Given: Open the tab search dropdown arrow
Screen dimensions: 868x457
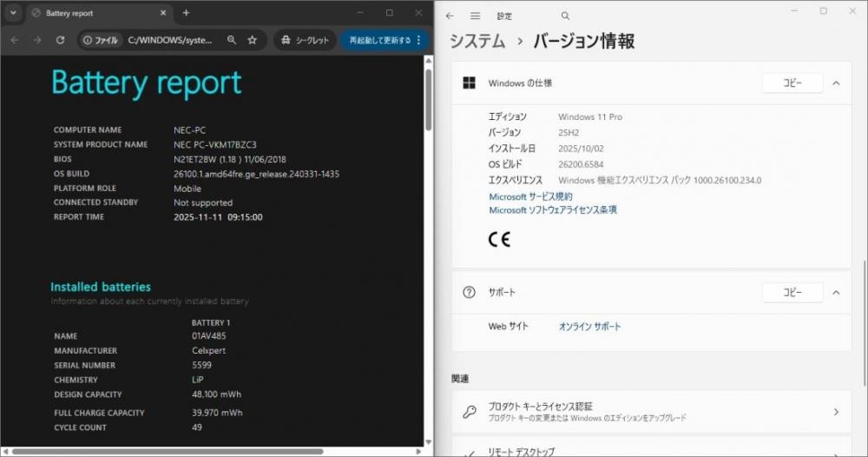Looking at the screenshot, I should (13, 13).
